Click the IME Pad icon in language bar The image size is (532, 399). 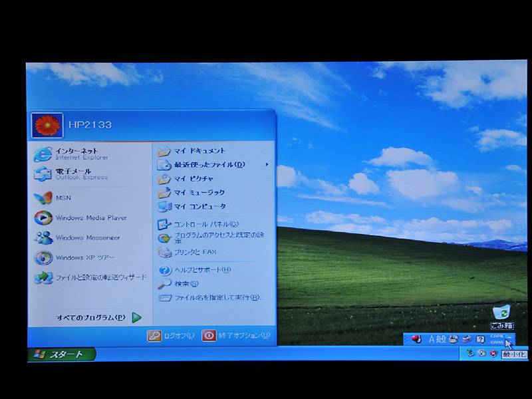click(454, 339)
